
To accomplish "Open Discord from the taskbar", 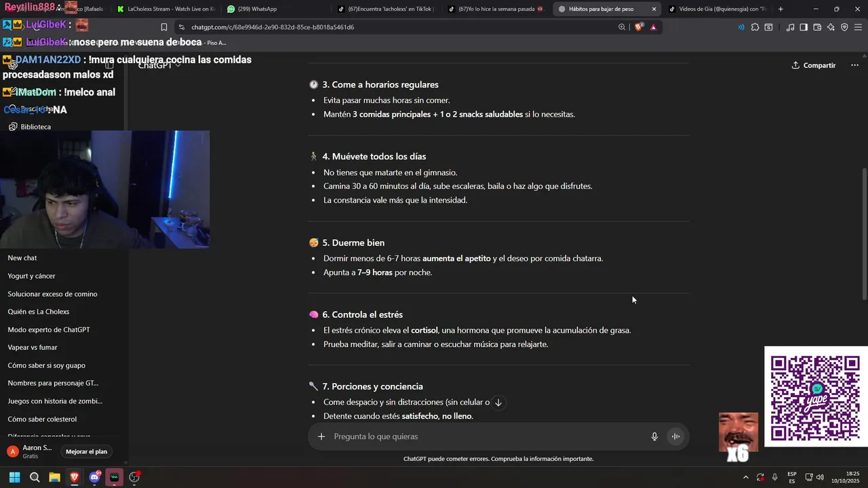I will click(94, 477).
